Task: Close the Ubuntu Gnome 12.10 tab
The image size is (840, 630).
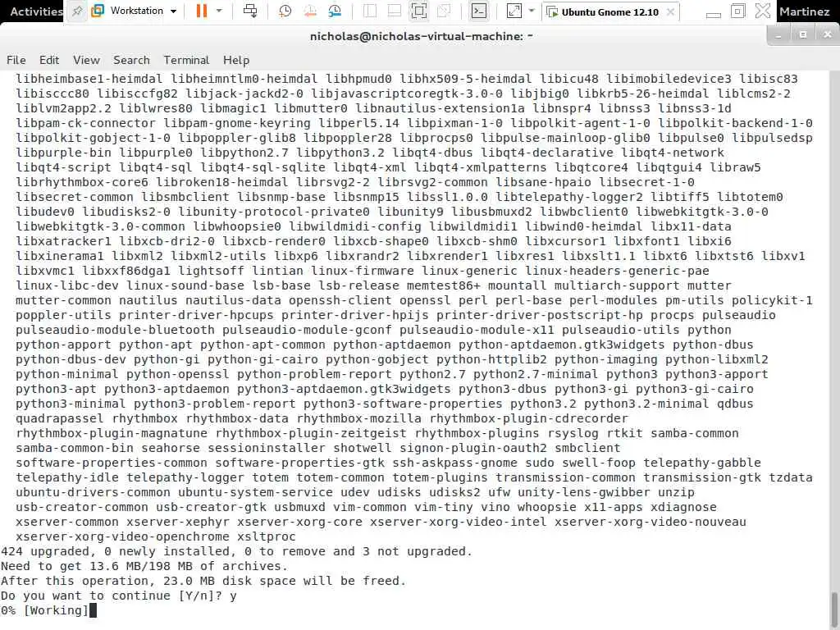Action: pyautogui.click(x=670, y=11)
